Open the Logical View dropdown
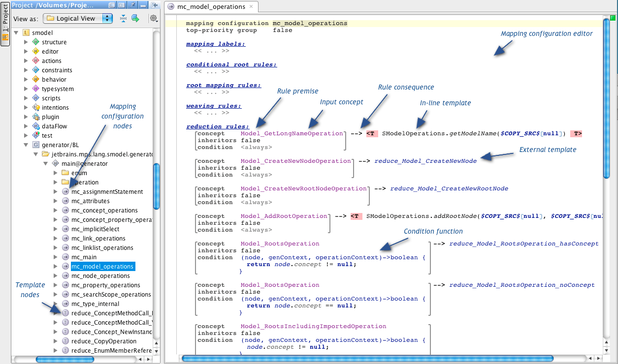Image resolution: width=618 pixels, height=364 pixels. [x=77, y=18]
